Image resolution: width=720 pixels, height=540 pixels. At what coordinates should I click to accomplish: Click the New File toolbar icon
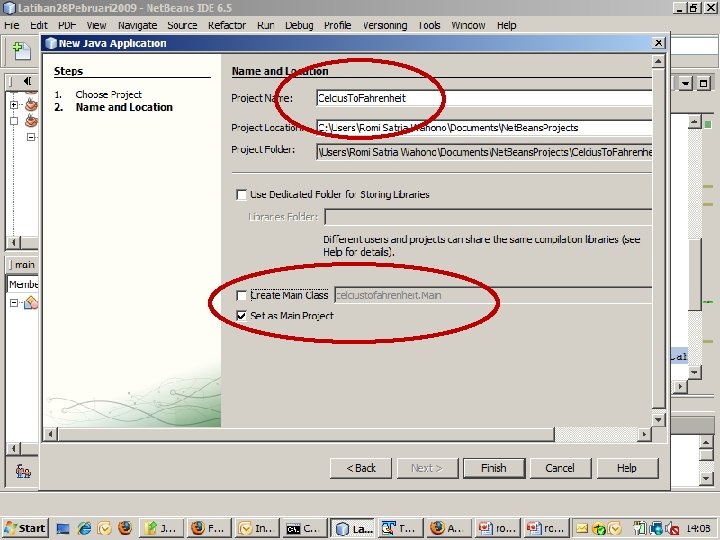point(21,51)
